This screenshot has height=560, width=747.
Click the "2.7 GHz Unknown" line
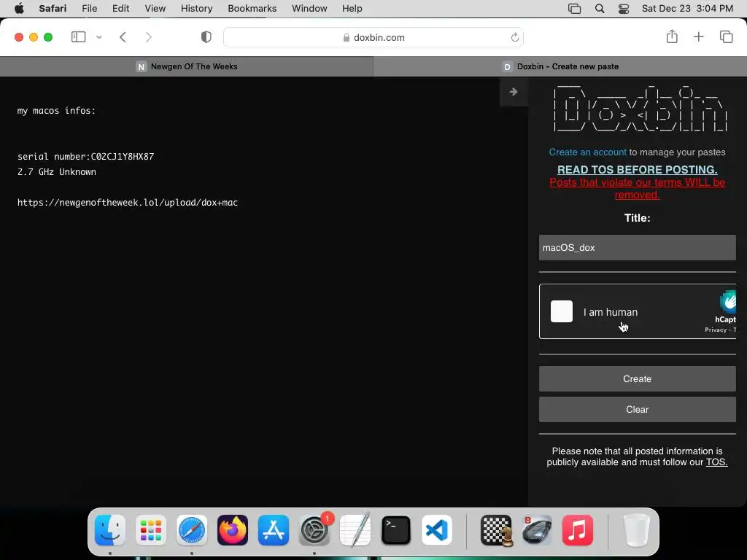click(x=57, y=172)
